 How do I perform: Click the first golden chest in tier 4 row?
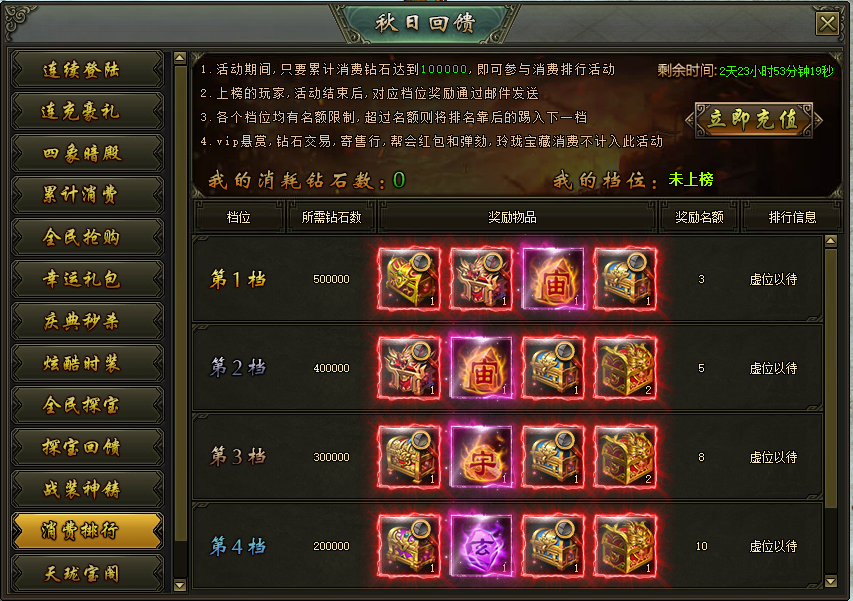click(x=409, y=546)
